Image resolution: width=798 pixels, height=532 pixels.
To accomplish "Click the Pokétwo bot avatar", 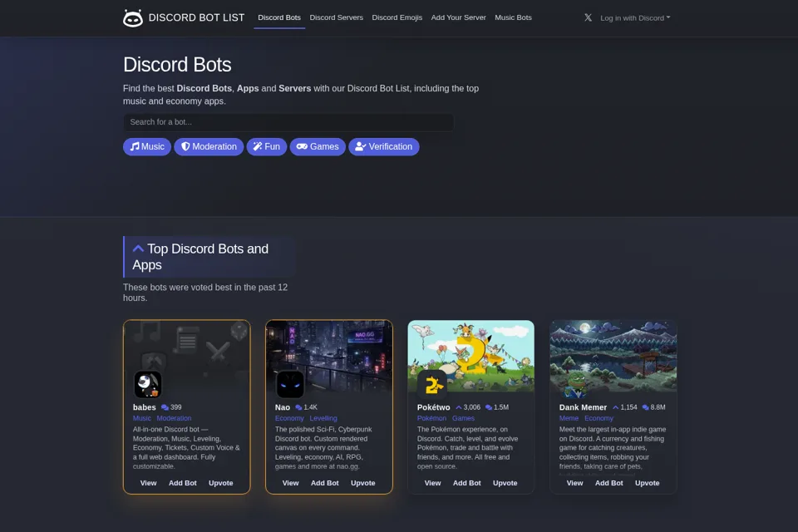I will click(x=432, y=384).
